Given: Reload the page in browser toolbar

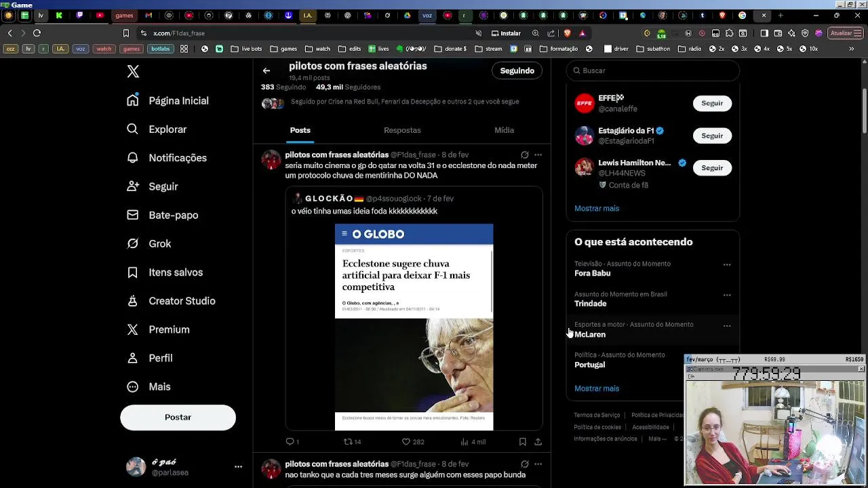Looking at the screenshot, I should point(37,33).
